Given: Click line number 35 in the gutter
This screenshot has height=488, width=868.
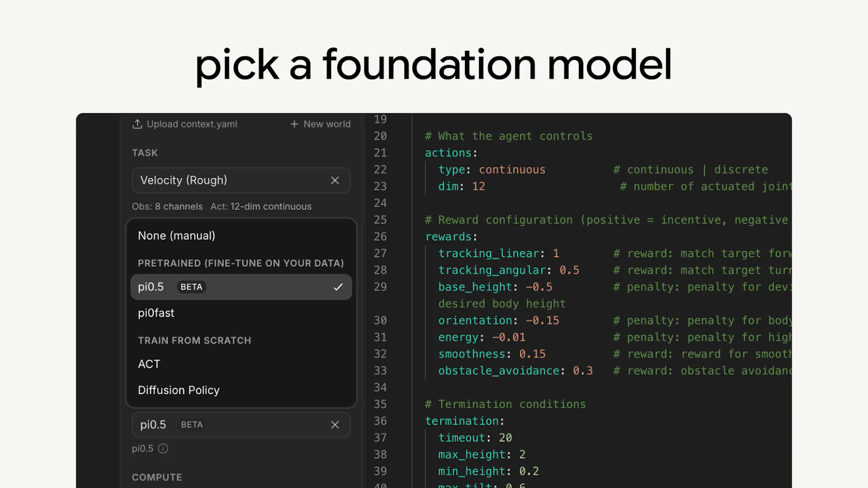Looking at the screenshot, I should (380, 404).
